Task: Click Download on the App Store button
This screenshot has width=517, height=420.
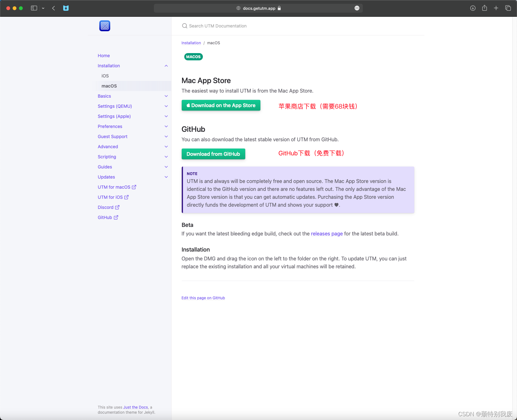Action: [x=221, y=105]
